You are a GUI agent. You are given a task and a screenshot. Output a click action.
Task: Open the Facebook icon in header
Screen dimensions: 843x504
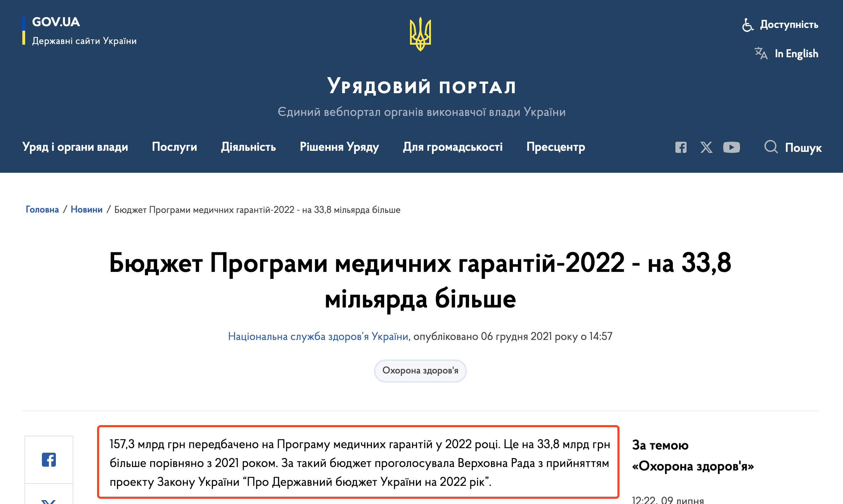681,147
